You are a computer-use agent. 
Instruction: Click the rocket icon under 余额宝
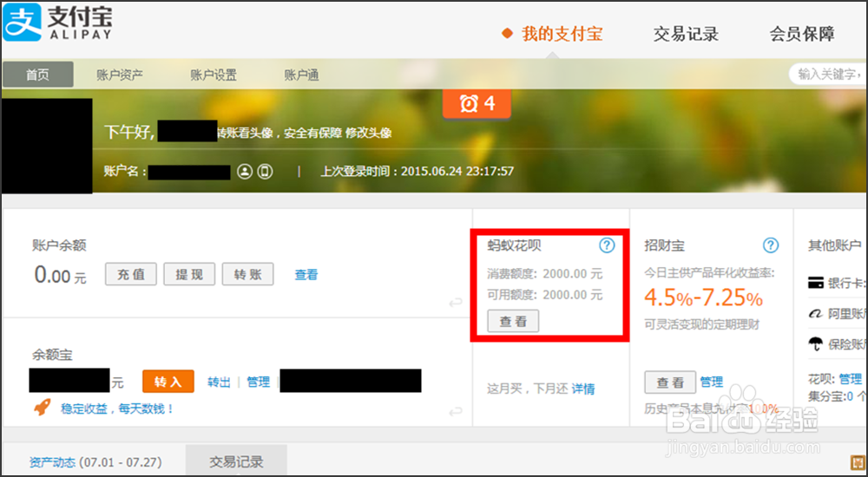point(43,408)
